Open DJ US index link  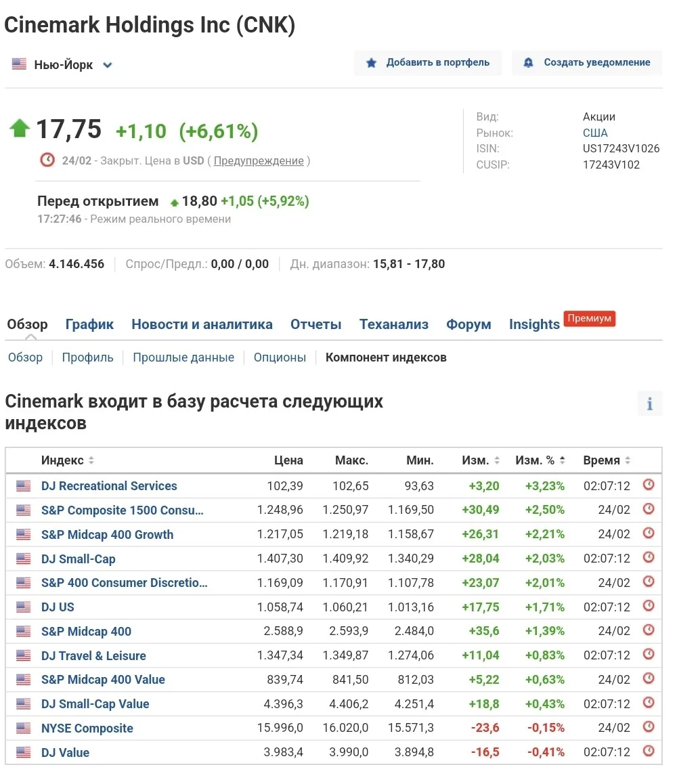(58, 607)
